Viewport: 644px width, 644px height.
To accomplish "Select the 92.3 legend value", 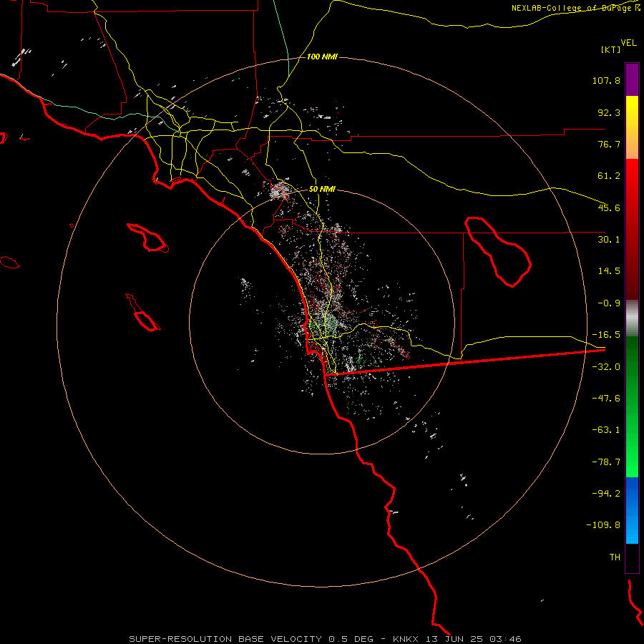I will pyautogui.click(x=609, y=112).
